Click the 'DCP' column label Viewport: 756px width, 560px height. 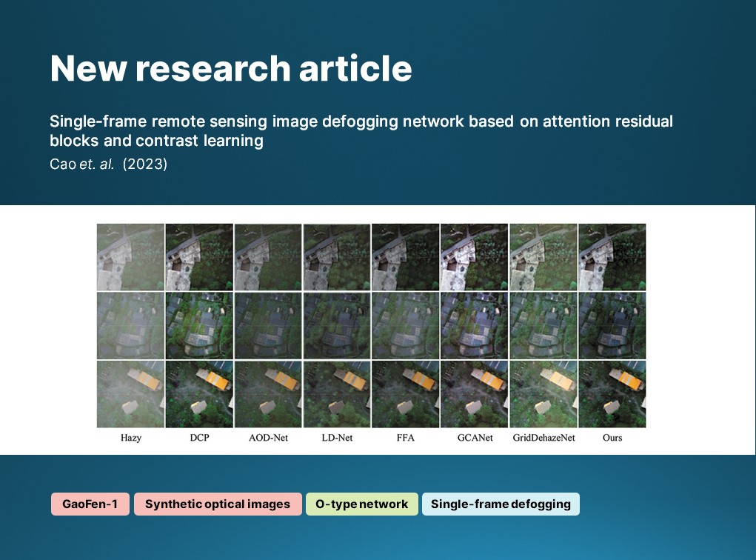point(200,438)
